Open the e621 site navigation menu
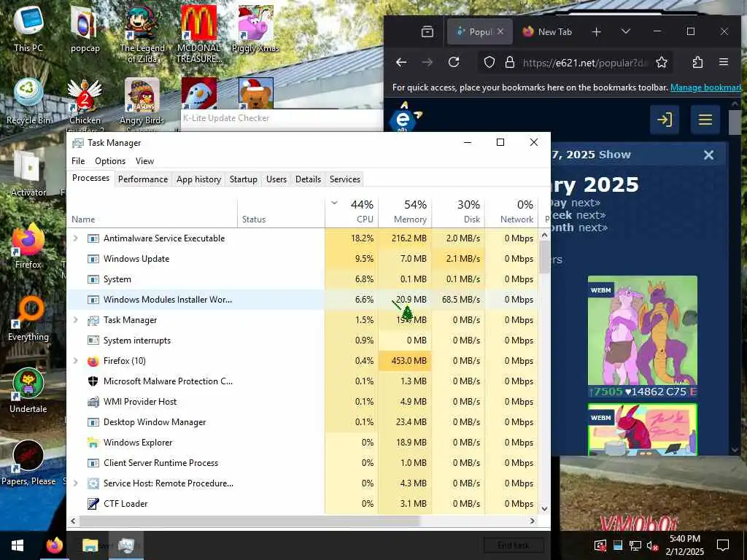The width and height of the screenshot is (747, 560). (x=705, y=119)
